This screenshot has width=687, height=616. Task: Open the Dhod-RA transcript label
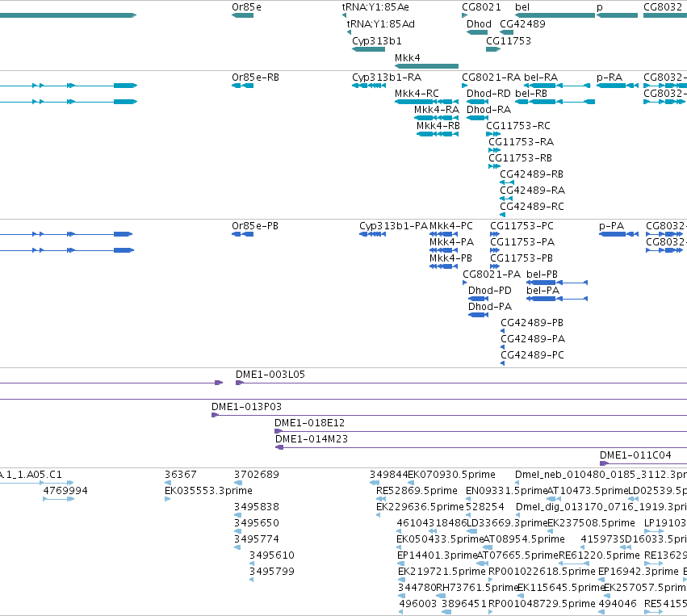pos(488,110)
